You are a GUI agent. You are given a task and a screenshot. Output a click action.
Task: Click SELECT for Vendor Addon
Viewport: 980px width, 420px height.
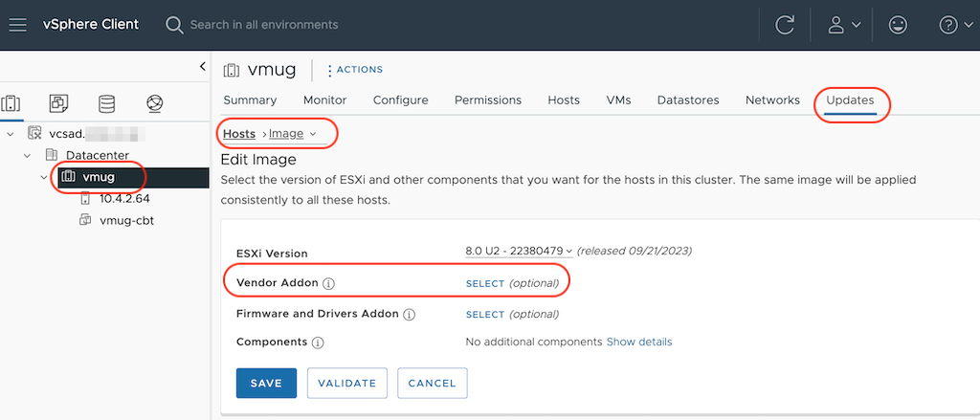pos(485,283)
